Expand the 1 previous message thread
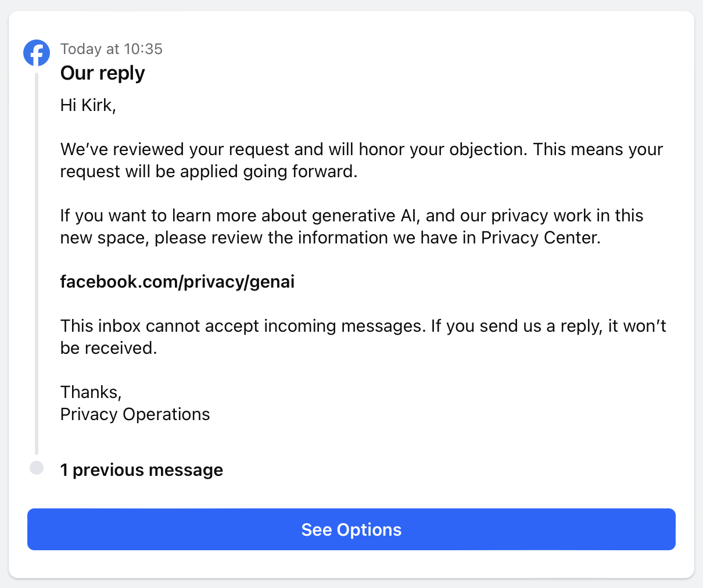Image resolution: width=703 pixels, height=588 pixels. pos(142,469)
